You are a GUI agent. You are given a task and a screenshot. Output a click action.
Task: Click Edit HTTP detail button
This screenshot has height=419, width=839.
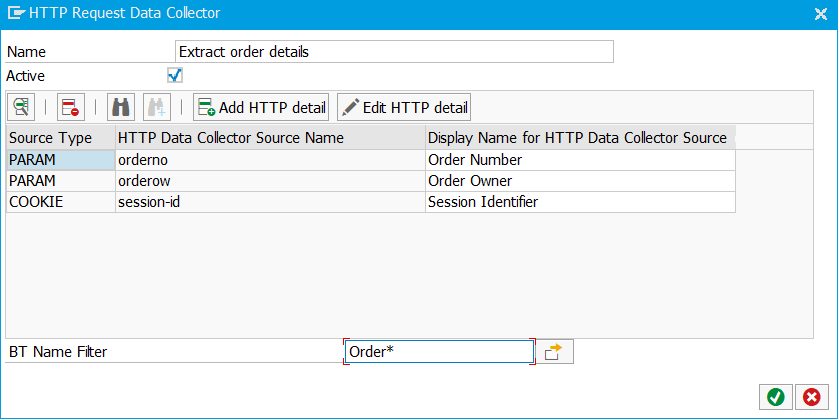(404, 108)
